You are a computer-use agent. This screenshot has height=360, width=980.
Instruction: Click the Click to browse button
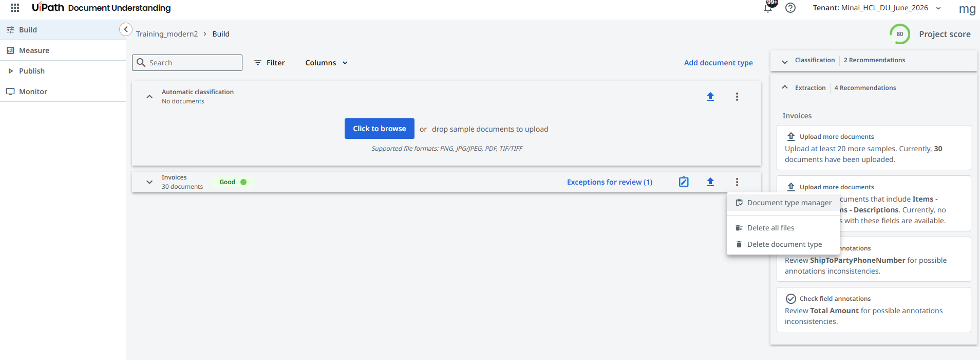pos(380,129)
